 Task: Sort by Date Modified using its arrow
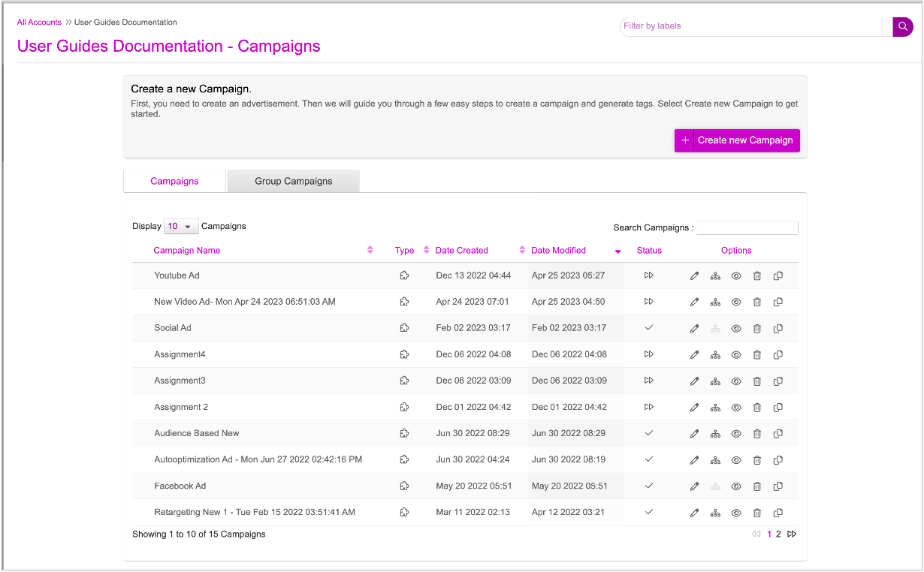pos(618,251)
